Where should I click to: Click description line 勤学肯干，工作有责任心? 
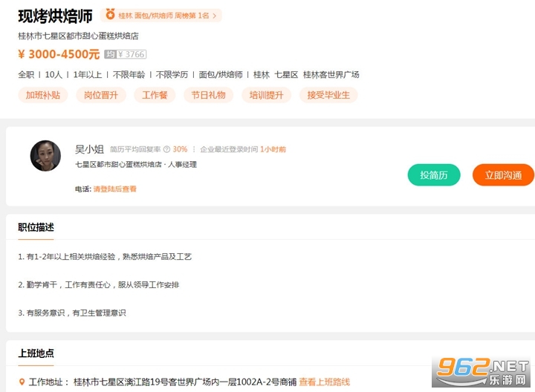99,284
